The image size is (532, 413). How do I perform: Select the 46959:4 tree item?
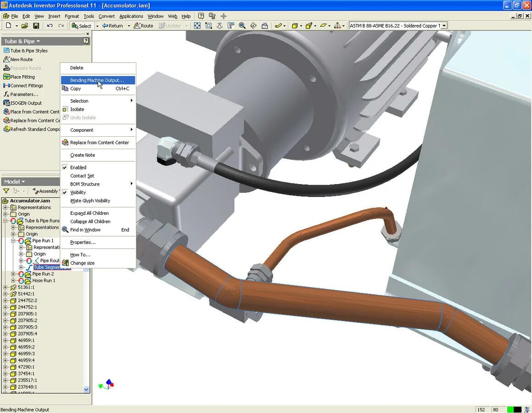(x=26, y=360)
